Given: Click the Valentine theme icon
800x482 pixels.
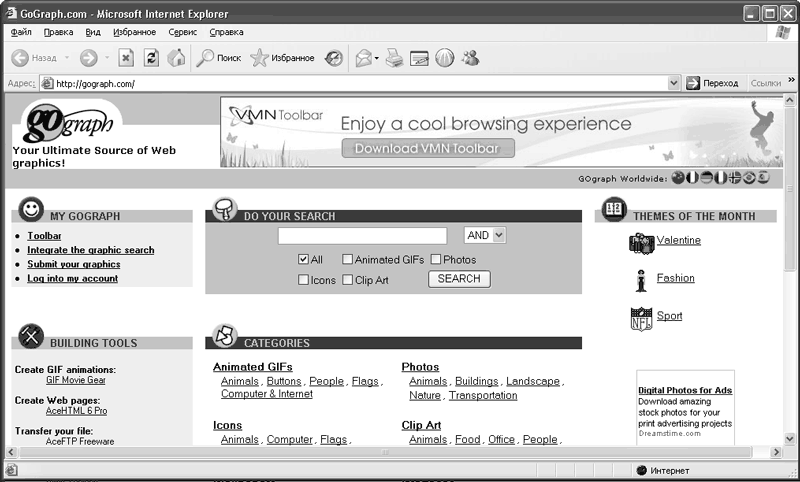Looking at the screenshot, I should coord(641,242).
